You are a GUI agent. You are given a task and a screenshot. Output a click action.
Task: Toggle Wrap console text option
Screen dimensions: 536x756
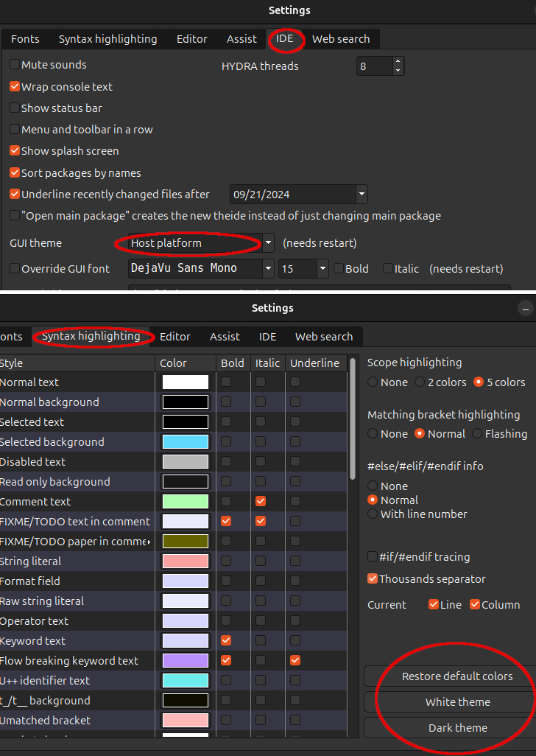click(15, 87)
